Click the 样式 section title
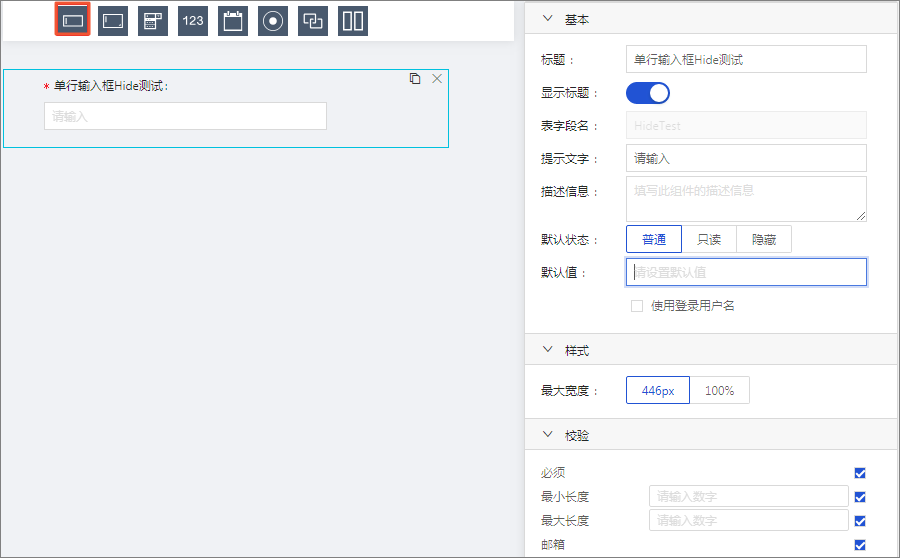This screenshot has height=558, width=900. pyautogui.click(x=577, y=351)
